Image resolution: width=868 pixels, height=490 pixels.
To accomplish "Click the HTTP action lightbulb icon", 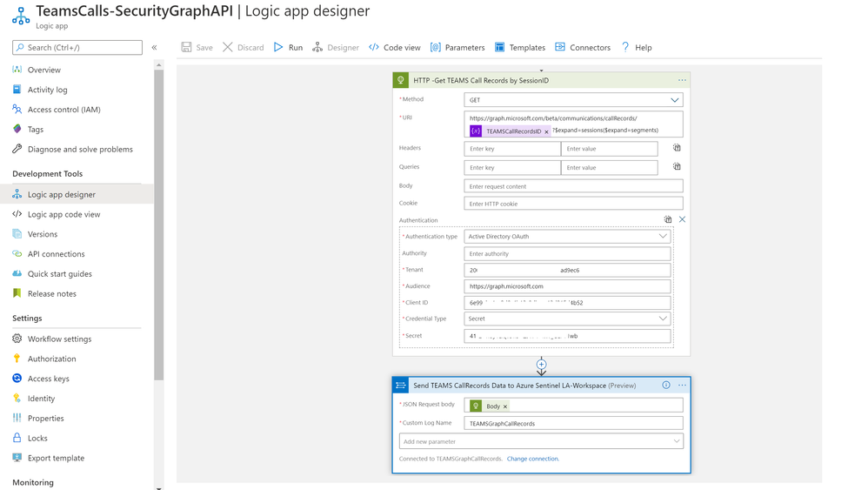I will click(x=400, y=80).
